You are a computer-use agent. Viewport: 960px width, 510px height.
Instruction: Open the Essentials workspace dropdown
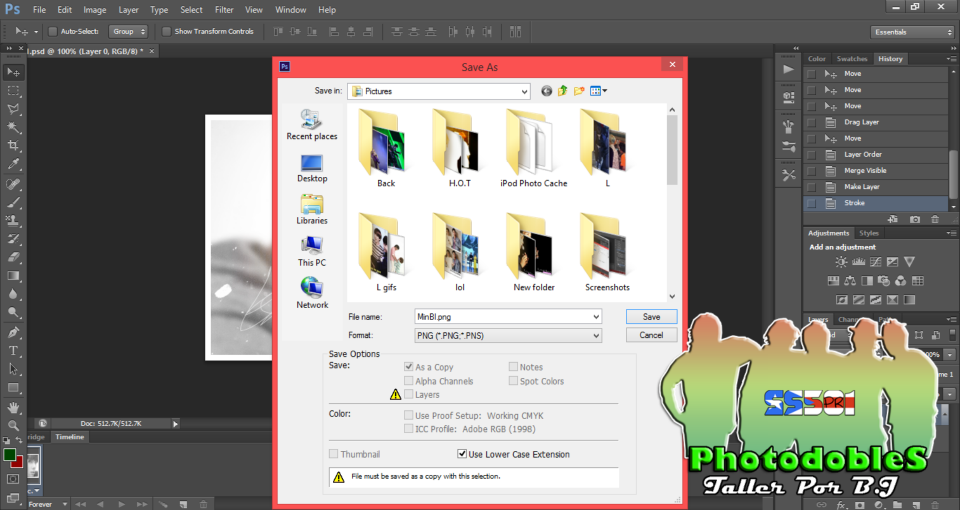pos(912,32)
